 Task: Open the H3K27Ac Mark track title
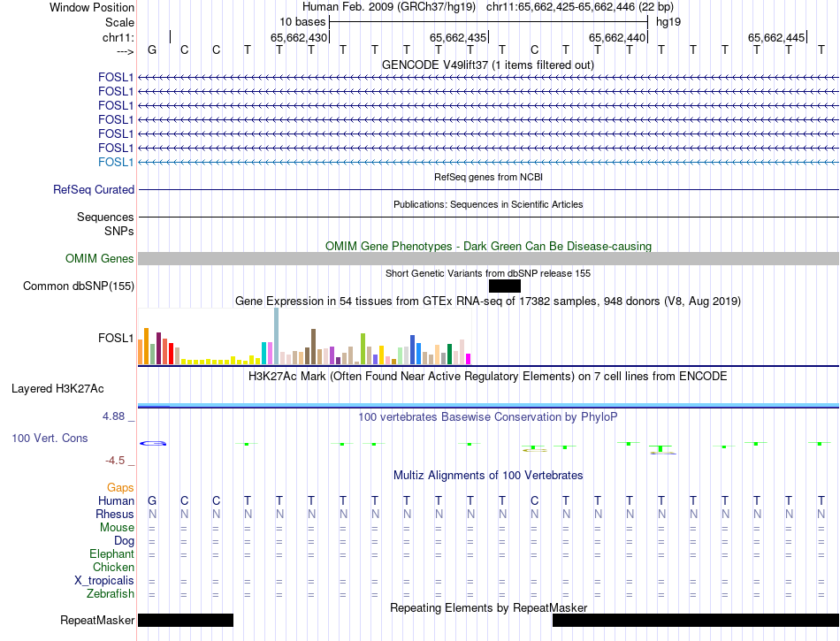488,376
